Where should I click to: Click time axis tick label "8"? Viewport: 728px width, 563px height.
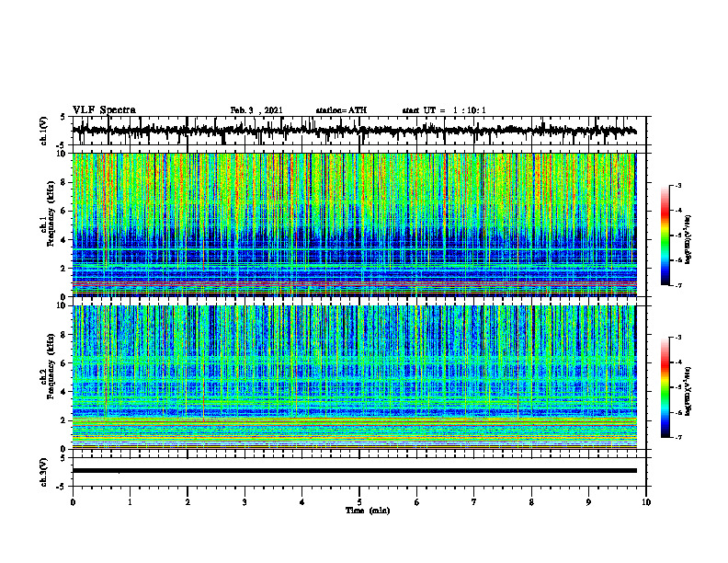coord(531,502)
